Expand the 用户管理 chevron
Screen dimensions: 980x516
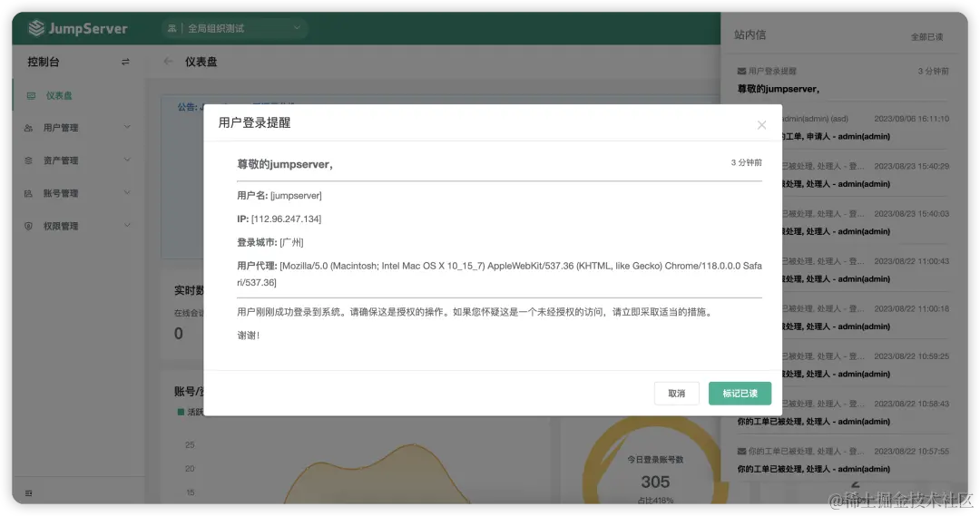[x=128, y=127]
